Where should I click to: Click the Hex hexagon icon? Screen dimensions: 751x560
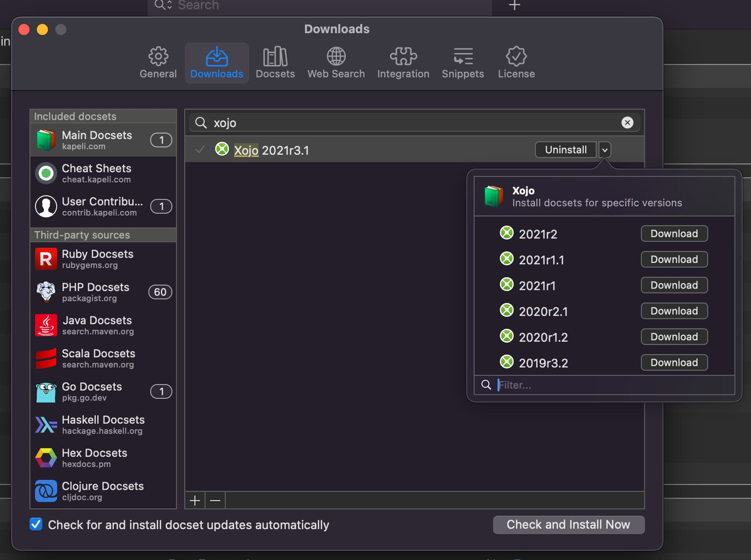tap(46, 458)
